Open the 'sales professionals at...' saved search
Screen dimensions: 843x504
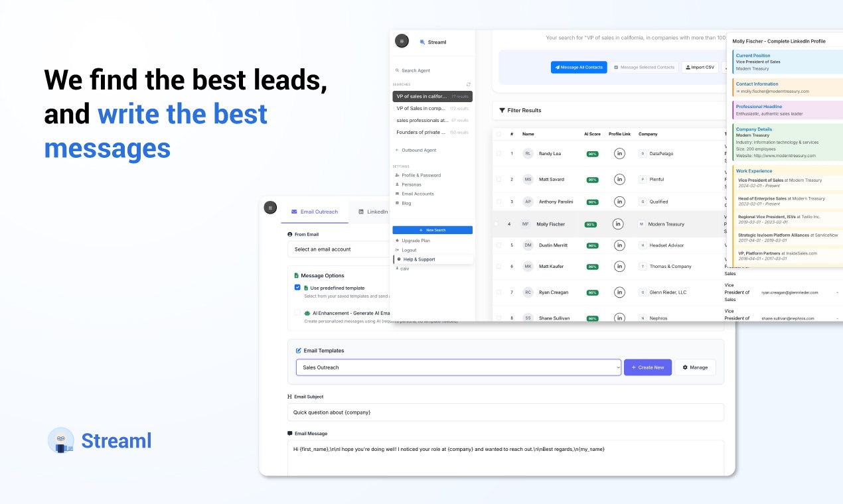click(432, 120)
